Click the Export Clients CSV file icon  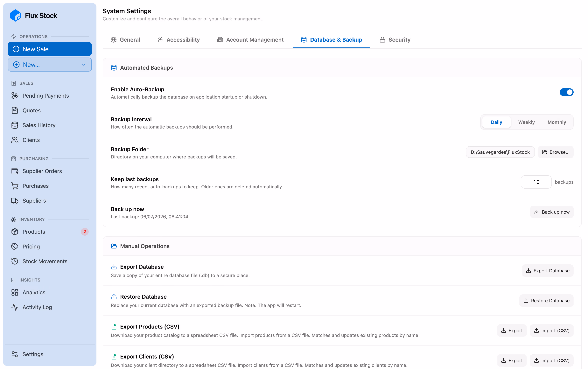tap(114, 357)
